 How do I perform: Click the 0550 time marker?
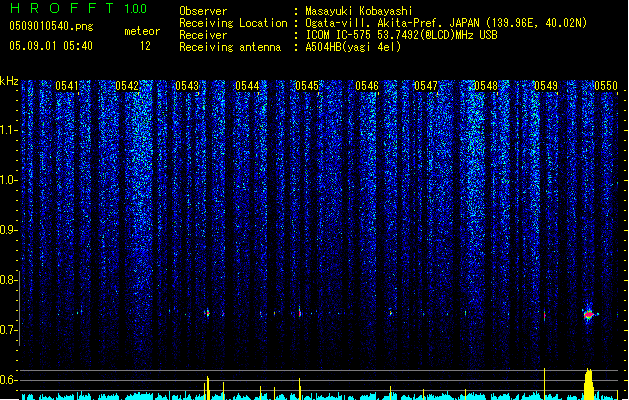(x=606, y=86)
